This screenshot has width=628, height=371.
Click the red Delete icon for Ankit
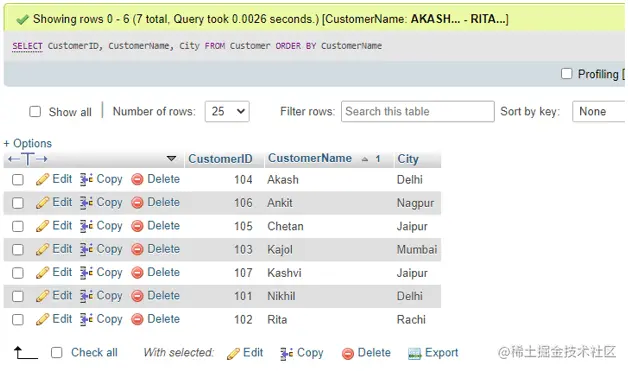(x=137, y=203)
